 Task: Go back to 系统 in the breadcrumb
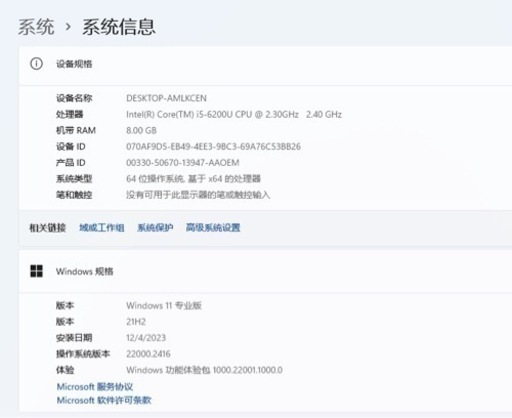pyautogui.click(x=36, y=27)
